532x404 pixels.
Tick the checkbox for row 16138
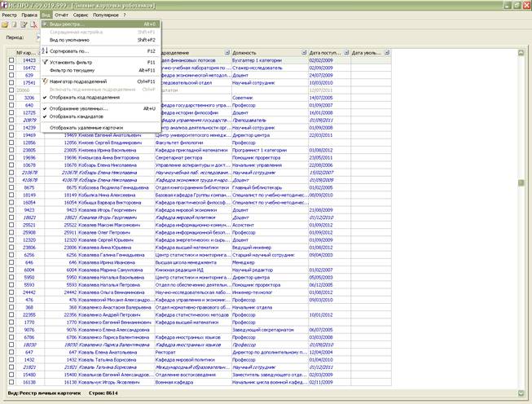(11, 382)
